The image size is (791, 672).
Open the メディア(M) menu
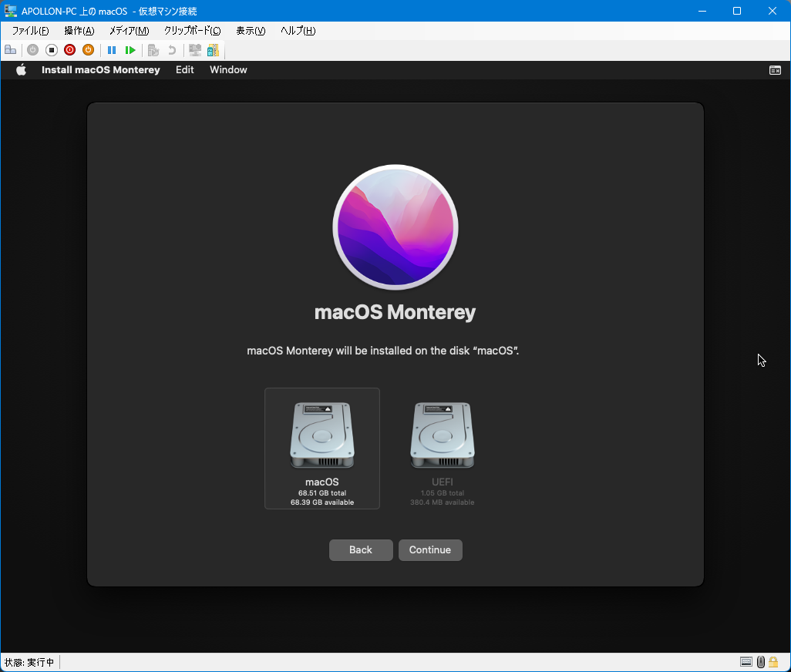coord(130,31)
